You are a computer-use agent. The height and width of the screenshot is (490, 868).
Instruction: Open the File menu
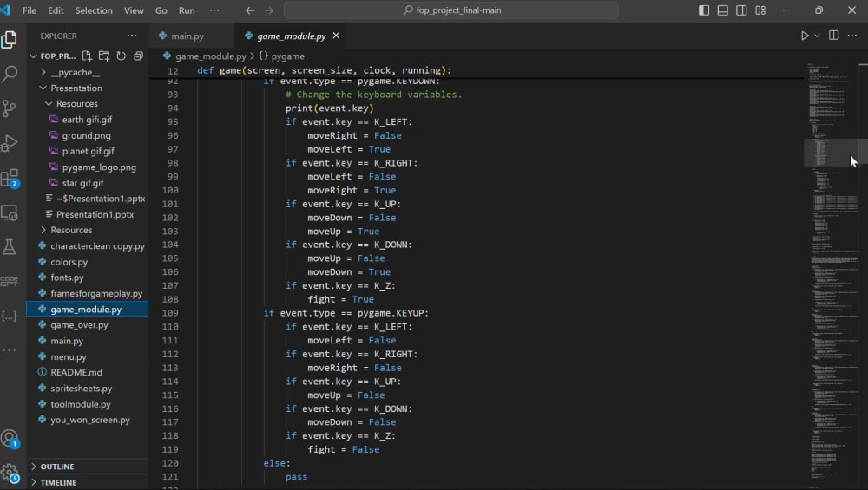(x=30, y=10)
